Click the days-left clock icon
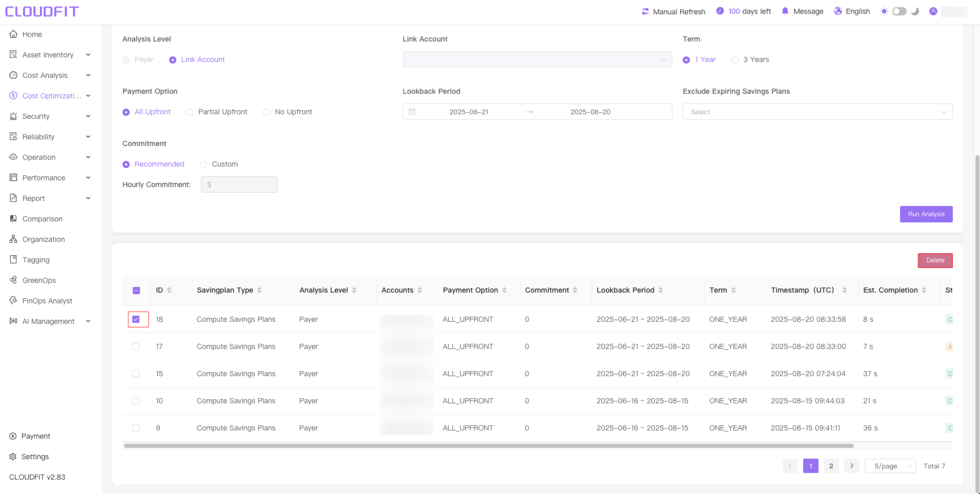 (720, 11)
